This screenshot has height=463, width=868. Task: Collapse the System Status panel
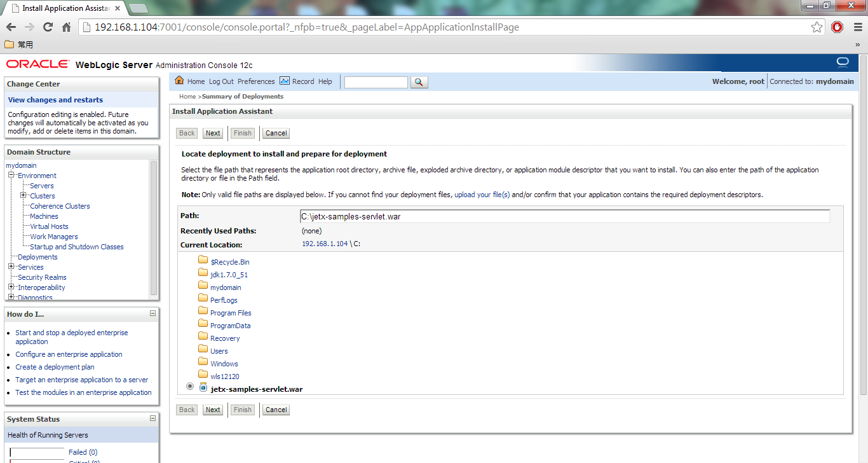pyautogui.click(x=153, y=418)
